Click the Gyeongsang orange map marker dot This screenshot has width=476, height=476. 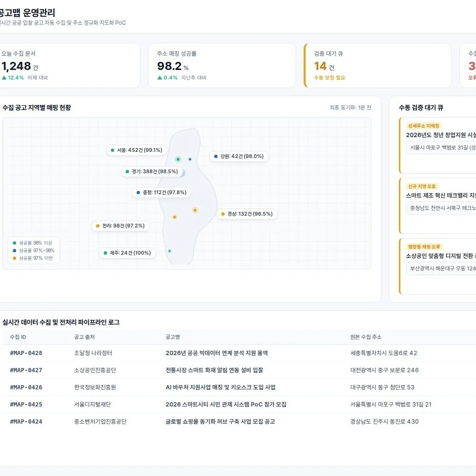(195, 210)
